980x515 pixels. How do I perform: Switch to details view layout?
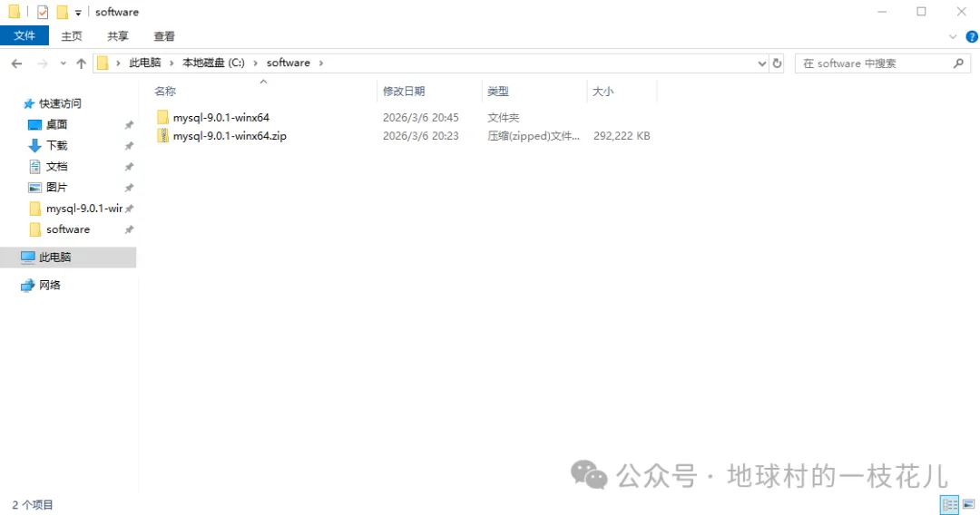click(949, 504)
